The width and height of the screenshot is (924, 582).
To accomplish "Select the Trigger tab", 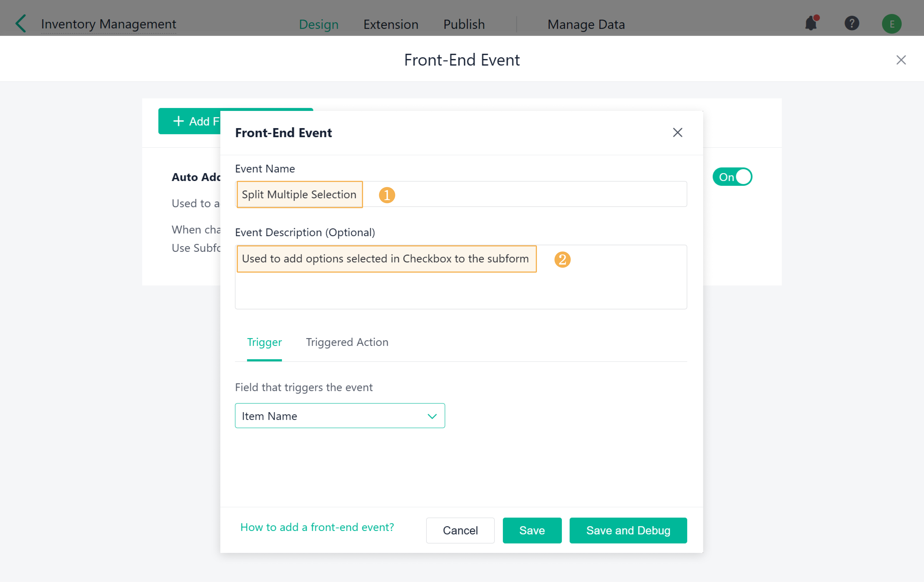I will tap(264, 342).
